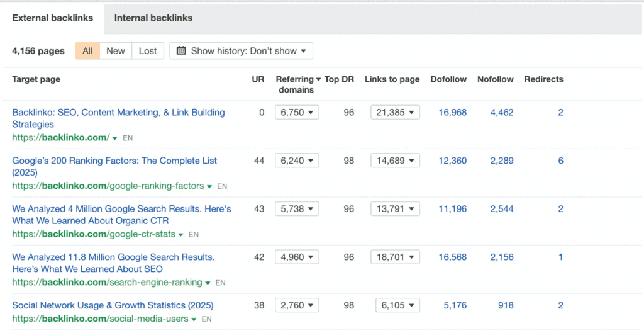Viewport: 644px width, 333px height.
Task: Click the 4,462 nofollow count
Action: 502,112
